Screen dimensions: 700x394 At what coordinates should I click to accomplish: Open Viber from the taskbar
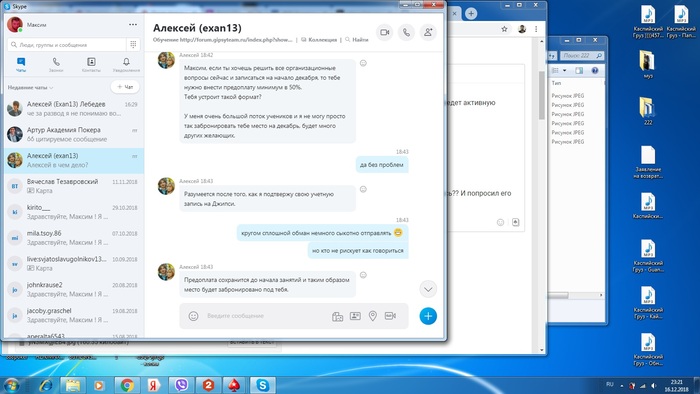click(x=181, y=385)
